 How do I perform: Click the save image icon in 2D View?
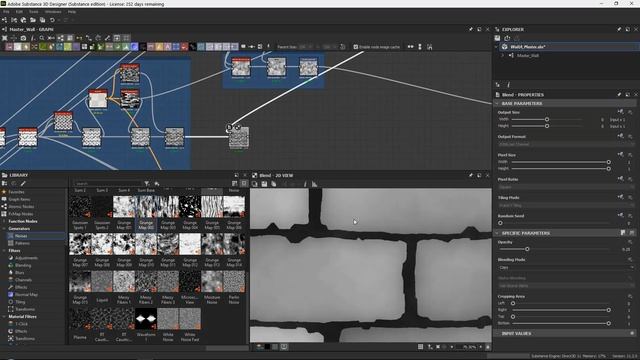264,184
